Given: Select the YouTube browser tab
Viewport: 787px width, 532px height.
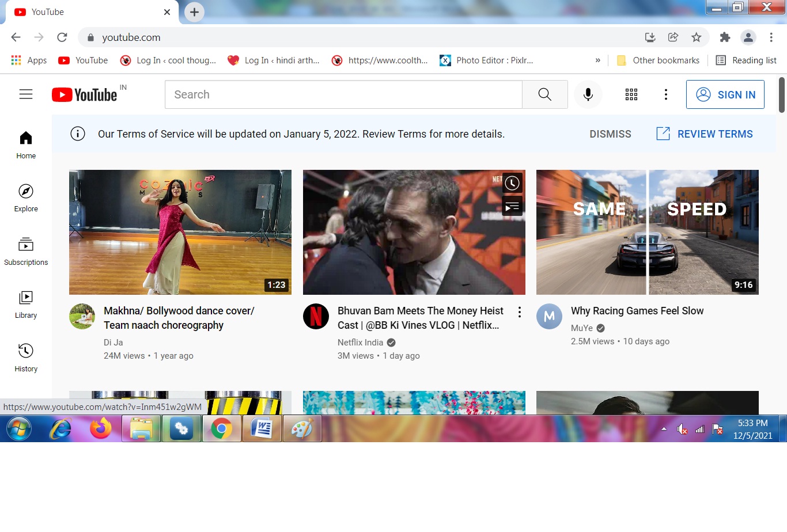Looking at the screenshot, I should pos(92,12).
